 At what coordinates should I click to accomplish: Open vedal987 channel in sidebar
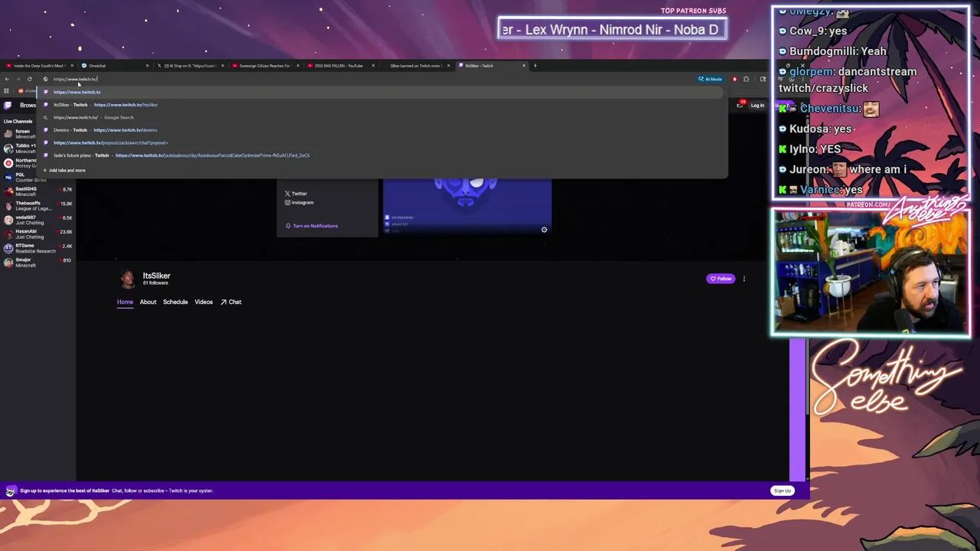coord(38,220)
